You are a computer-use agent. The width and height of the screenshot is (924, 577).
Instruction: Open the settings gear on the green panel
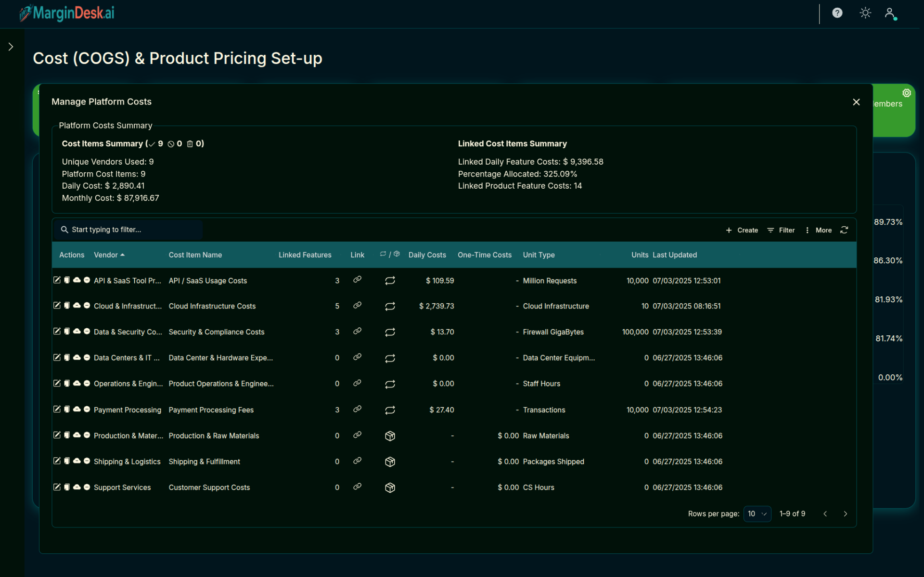coord(907,93)
